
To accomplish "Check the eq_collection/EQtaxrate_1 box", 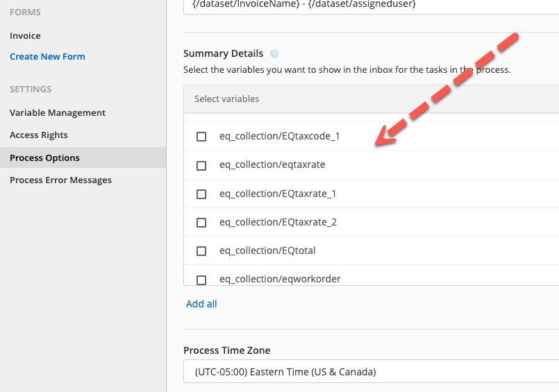I will (201, 194).
